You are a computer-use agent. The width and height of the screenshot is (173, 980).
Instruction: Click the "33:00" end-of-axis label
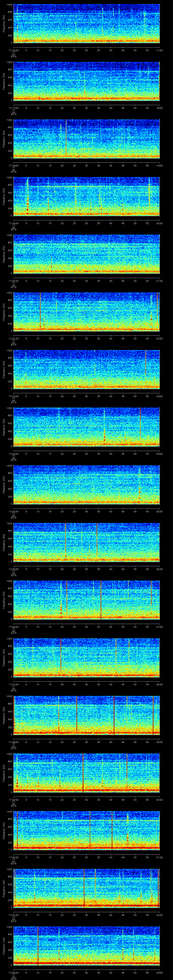point(159,973)
